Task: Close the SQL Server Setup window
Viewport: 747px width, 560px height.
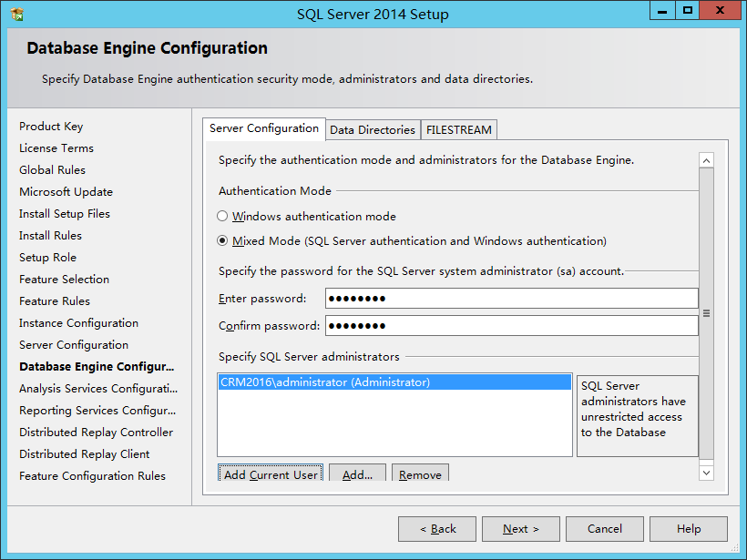Action: point(720,11)
